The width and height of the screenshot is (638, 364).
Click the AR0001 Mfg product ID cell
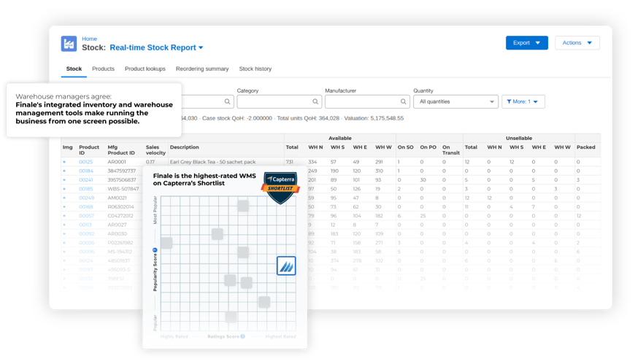[117, 162]
